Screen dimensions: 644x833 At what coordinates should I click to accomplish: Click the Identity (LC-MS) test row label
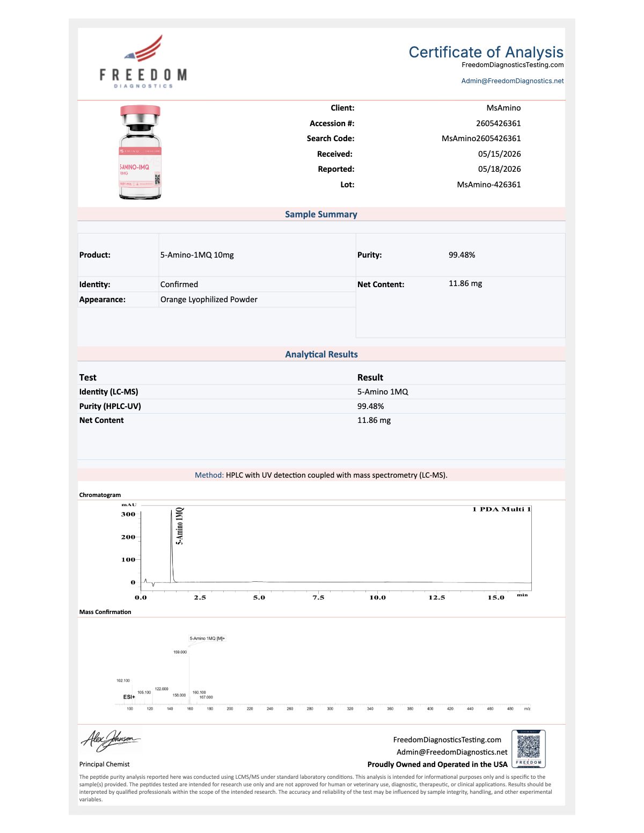coord(109,392)
